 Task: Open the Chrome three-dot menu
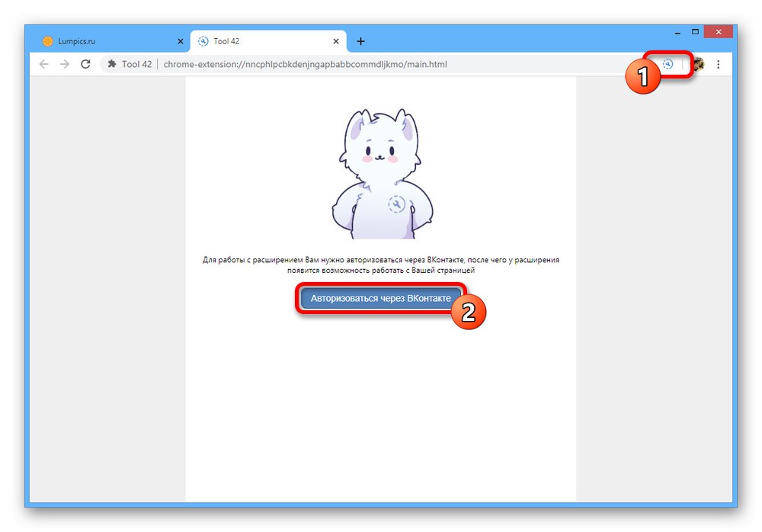tap(719, 64)
